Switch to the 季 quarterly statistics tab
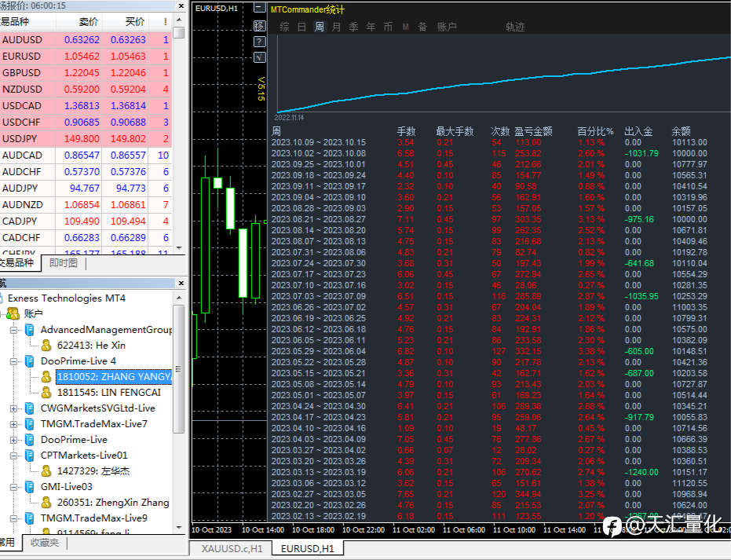This screenshot has height=560, width=731. pos(353,27)
